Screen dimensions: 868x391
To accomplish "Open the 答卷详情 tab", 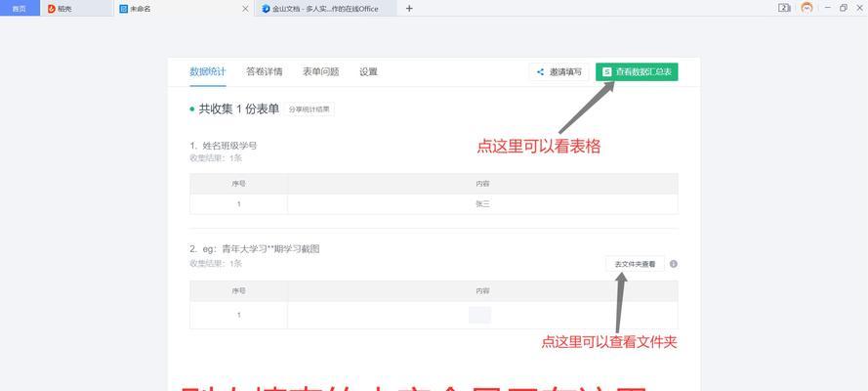I will (x=265, y=72).
